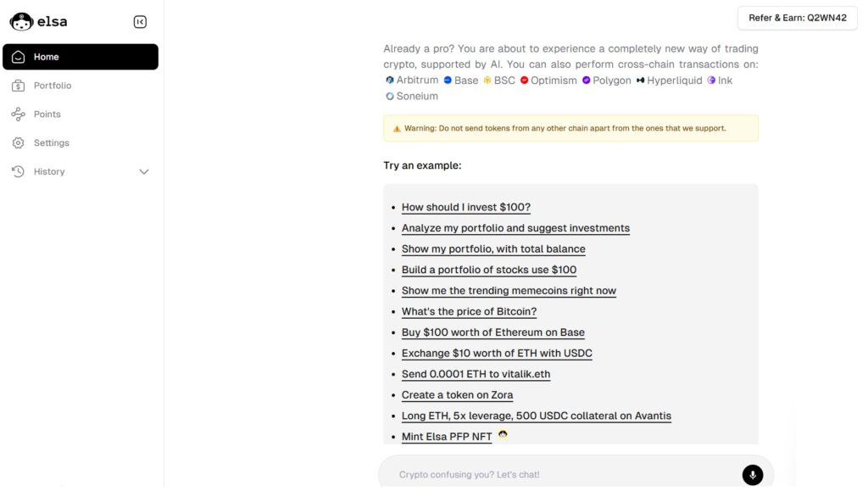Select 'How should I invest $100?' example
The height and width of the screenshot is (497, 868).
[x=465, y=207]
